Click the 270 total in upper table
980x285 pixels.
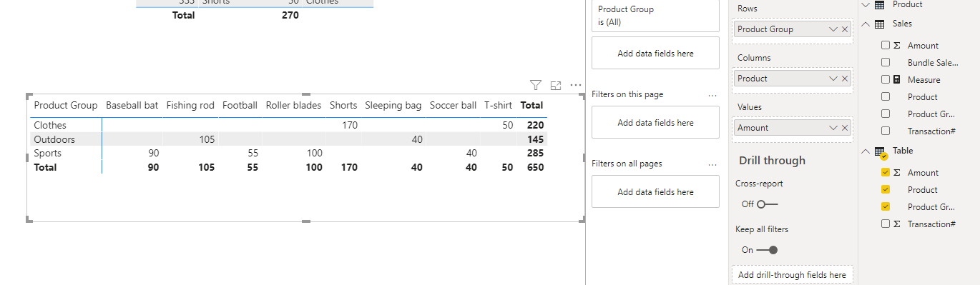[x=290, y=15]
